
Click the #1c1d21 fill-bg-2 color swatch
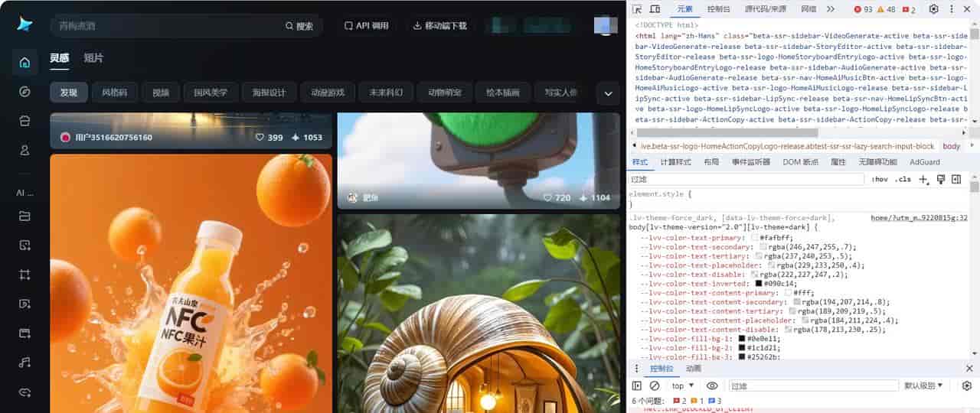point(742,348)
